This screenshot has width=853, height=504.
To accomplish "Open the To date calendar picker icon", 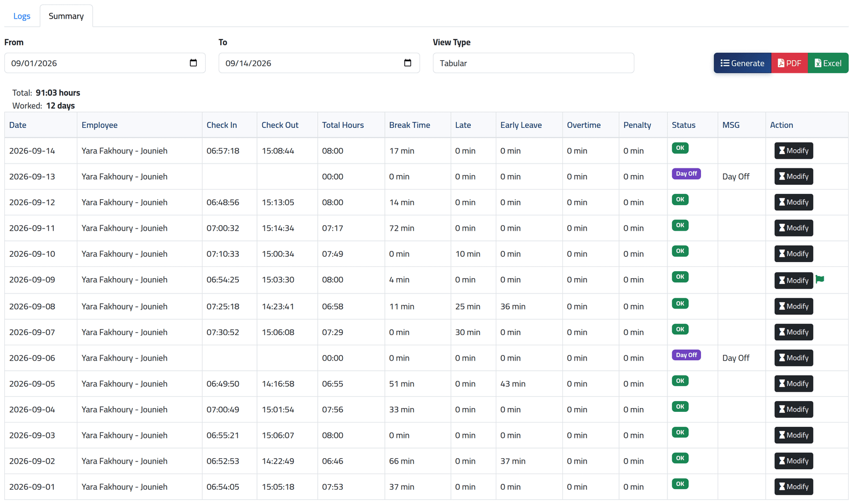I will tap(408, 63).
